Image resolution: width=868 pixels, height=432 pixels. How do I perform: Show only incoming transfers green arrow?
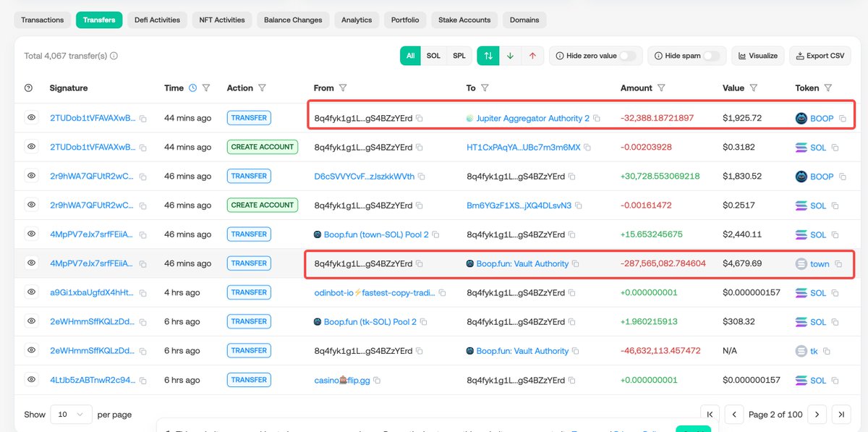pyautogui.click(x=510, y=56)
